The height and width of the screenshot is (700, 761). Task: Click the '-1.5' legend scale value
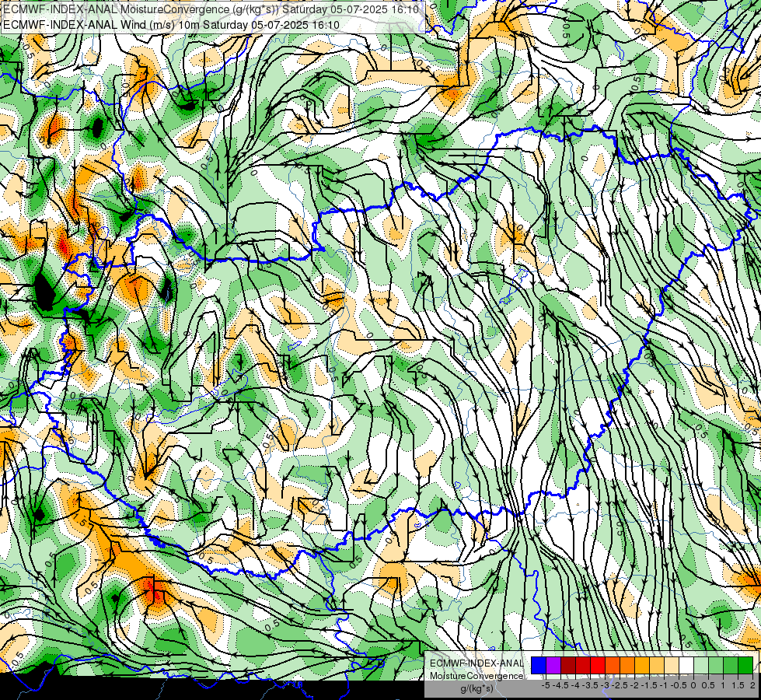click(x=649, y=685)
